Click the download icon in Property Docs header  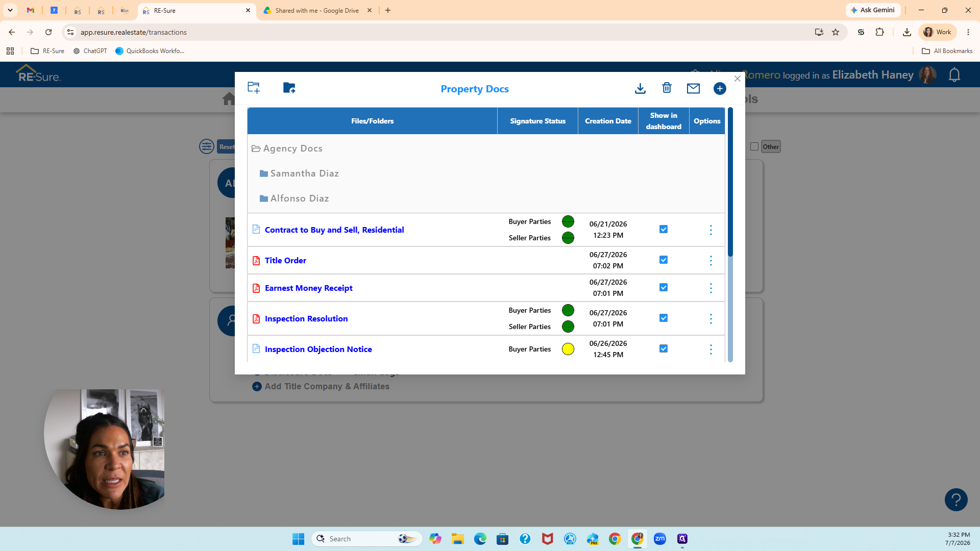pos(640,88)
